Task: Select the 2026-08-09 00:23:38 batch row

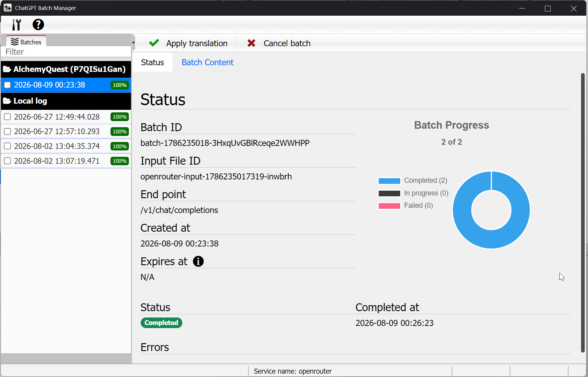Action: point(66,85)
